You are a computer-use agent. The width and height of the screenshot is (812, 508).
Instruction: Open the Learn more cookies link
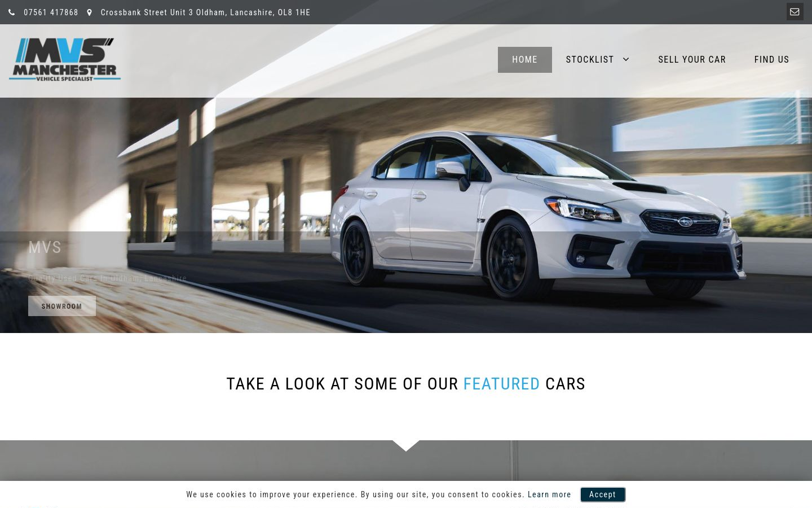tap(549, 494)
